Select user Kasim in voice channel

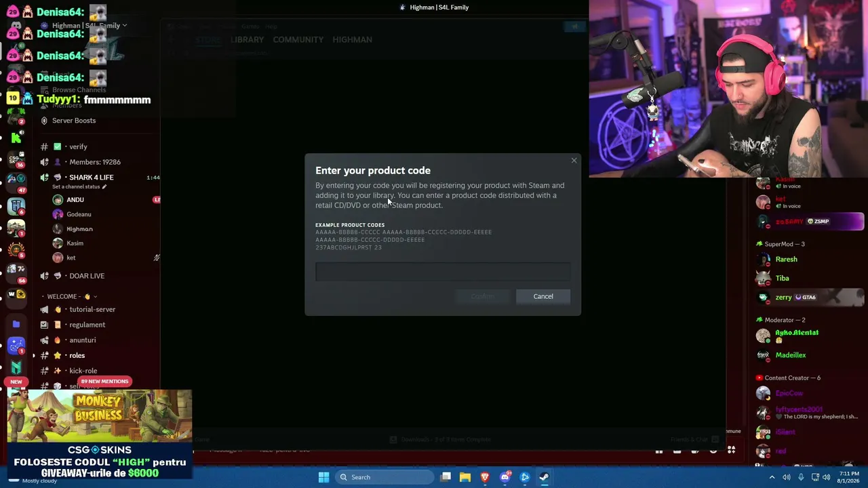coord(75,243)
